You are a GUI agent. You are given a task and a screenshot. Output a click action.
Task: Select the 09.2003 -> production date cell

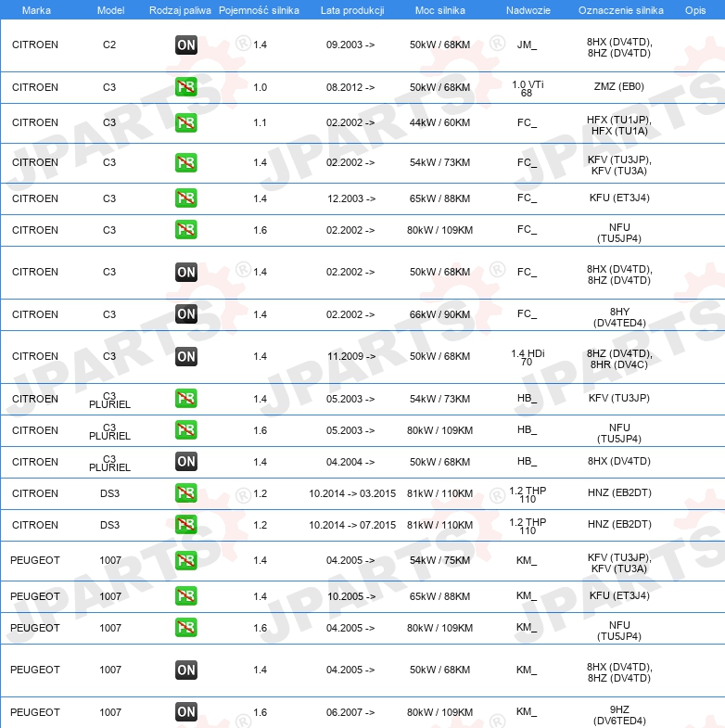[x=350, y=45]
